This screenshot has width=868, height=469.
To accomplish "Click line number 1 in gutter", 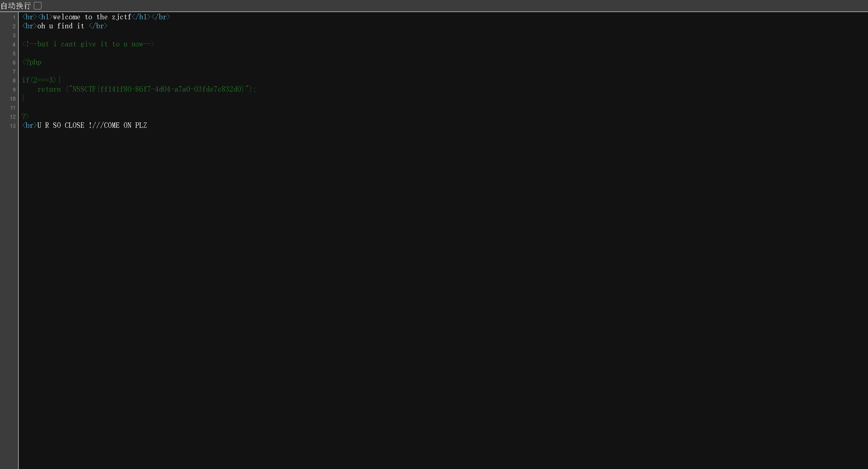I will pos(14,17).
